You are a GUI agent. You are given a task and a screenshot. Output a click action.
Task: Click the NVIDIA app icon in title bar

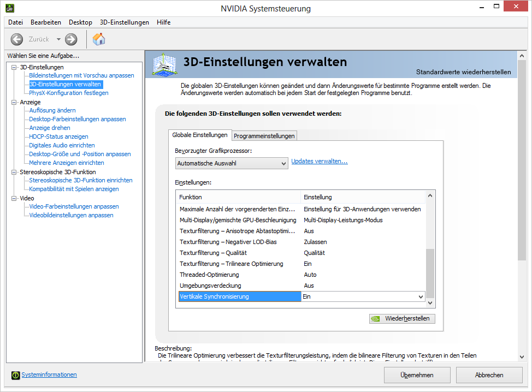coord(10,8)
